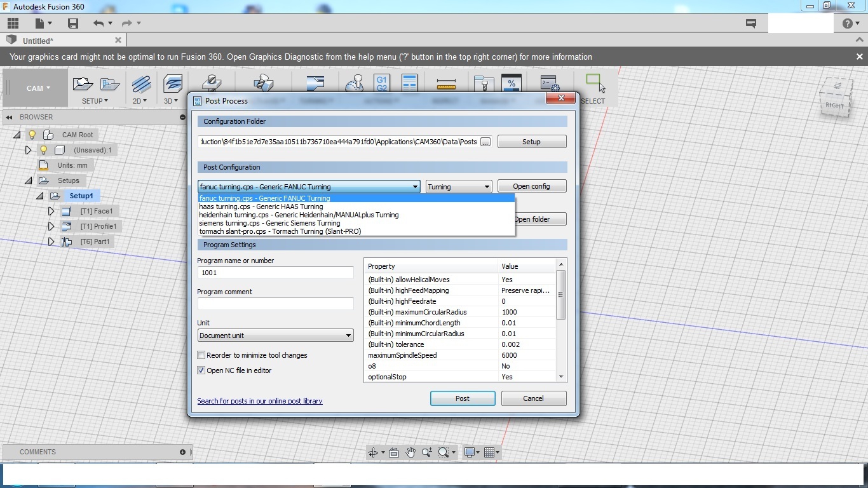868x488 pixels.
Task: Click the Program comment field
Action: pos(275,304)
